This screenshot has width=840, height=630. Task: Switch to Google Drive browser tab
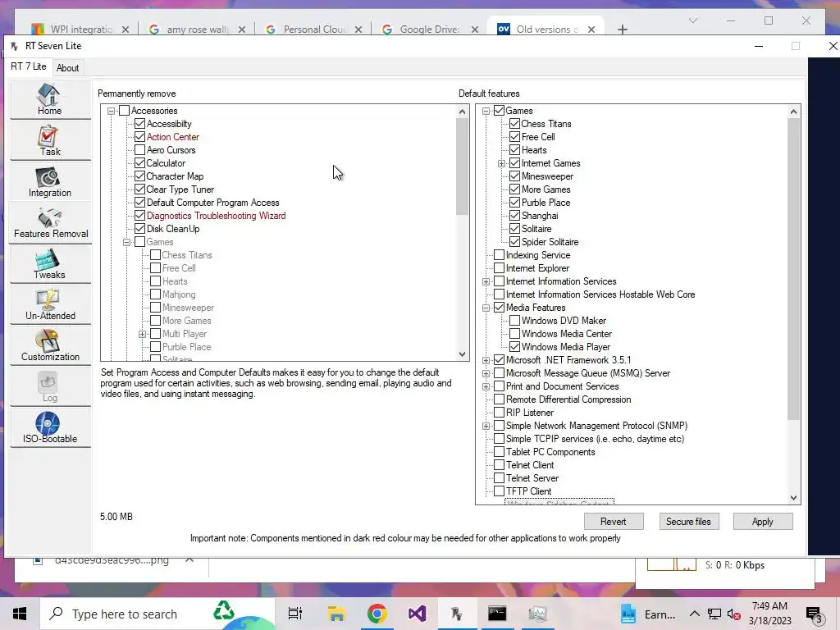point(430,30)
